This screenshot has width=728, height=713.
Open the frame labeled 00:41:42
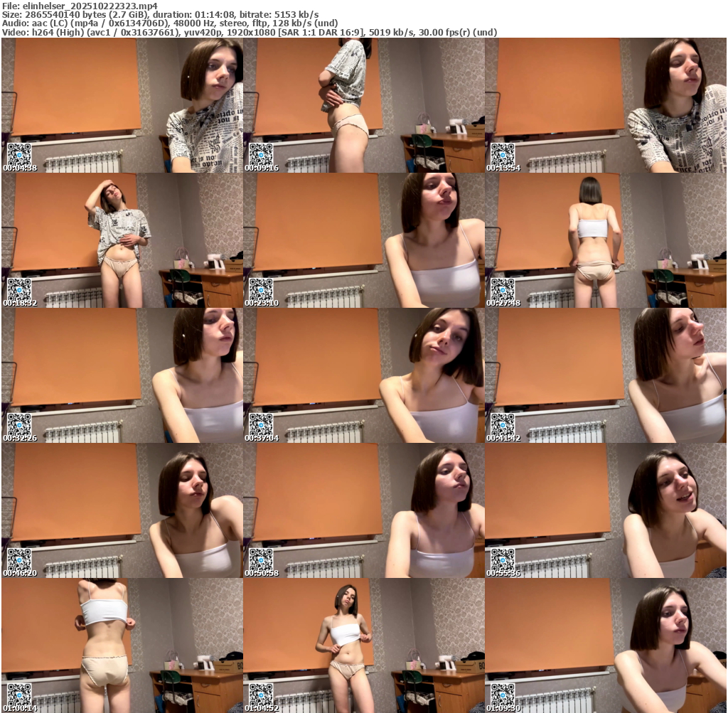pyautogui.click(x=606, y=375)
